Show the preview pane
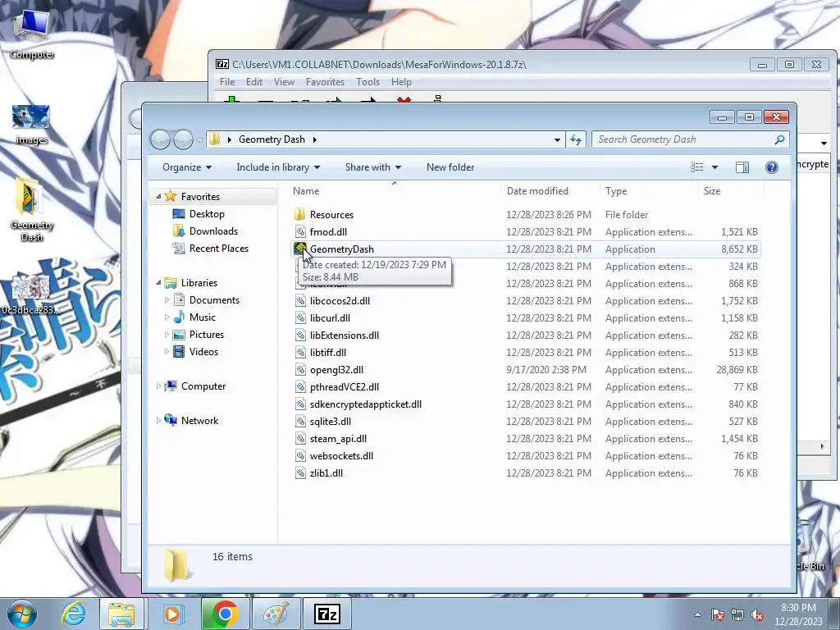This screenshot has width=840, height=630. (x=742, y=167)
